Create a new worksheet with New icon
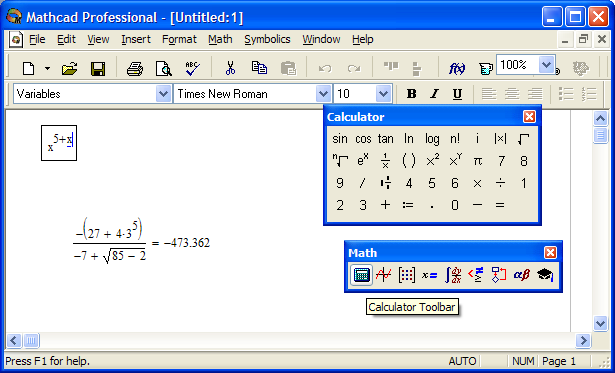Image resolution: width=615 pixels, height=373 pixels. coord(28,69)
